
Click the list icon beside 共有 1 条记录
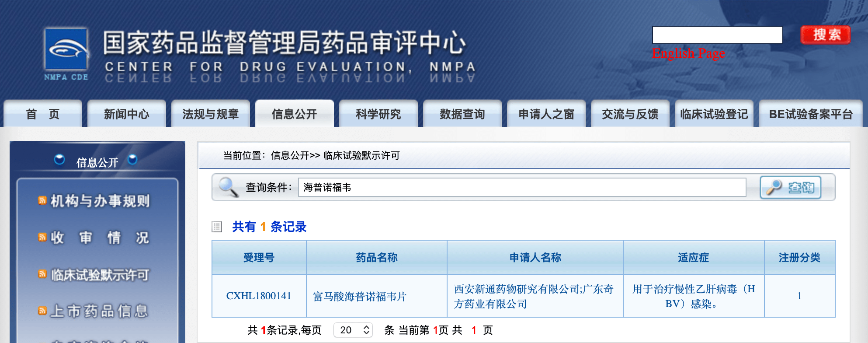coord(217,227)
